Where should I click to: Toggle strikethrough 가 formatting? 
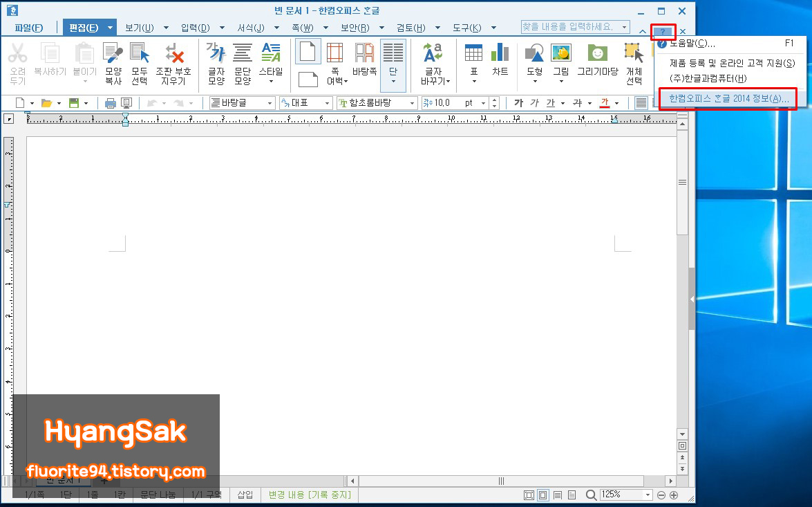[x=578, y=103]
